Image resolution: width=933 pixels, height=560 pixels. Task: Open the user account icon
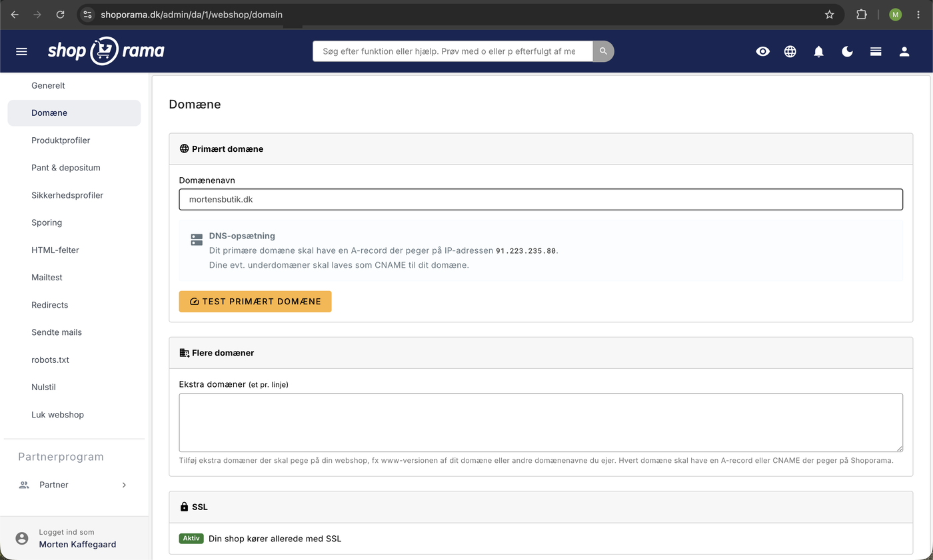(904, 51)
